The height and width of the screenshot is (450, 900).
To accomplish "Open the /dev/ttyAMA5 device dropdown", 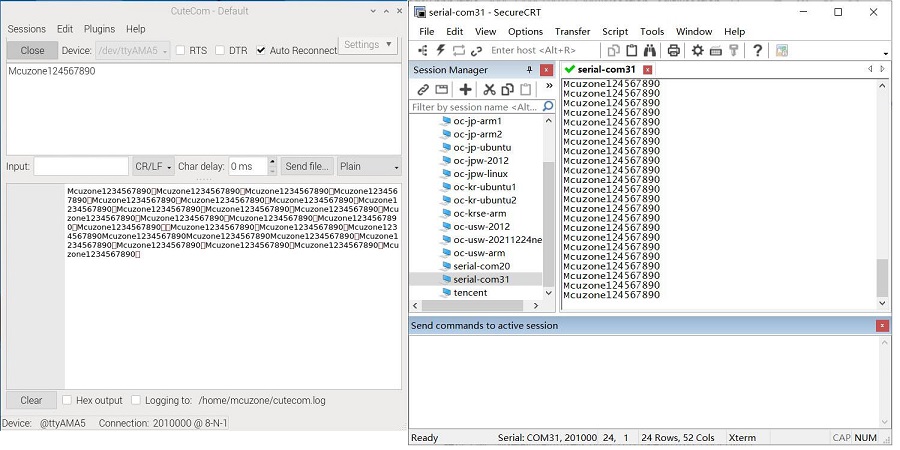I will click(133, 51).
